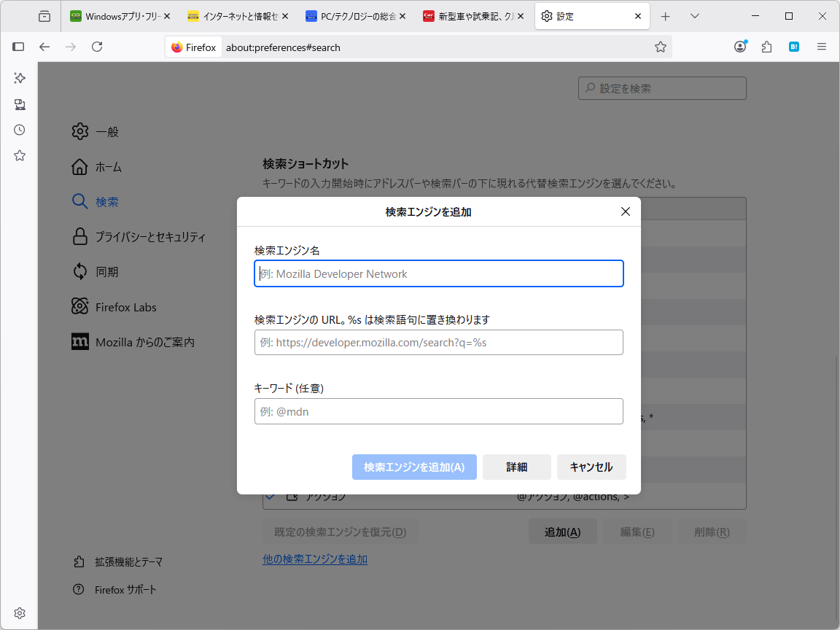Open the tab list chevron dropdown
The height and width of the screenshot is (630, 840).
694,15
